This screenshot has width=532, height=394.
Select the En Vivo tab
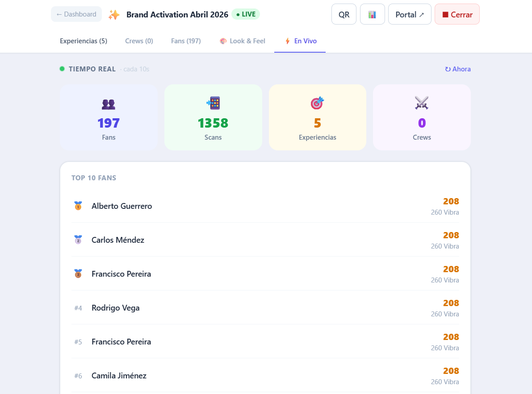click(x=300, y=41)
